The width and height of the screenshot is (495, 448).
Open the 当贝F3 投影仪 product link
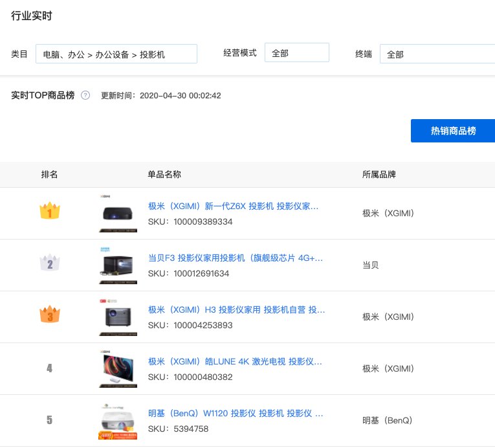[x=236, y=258]
